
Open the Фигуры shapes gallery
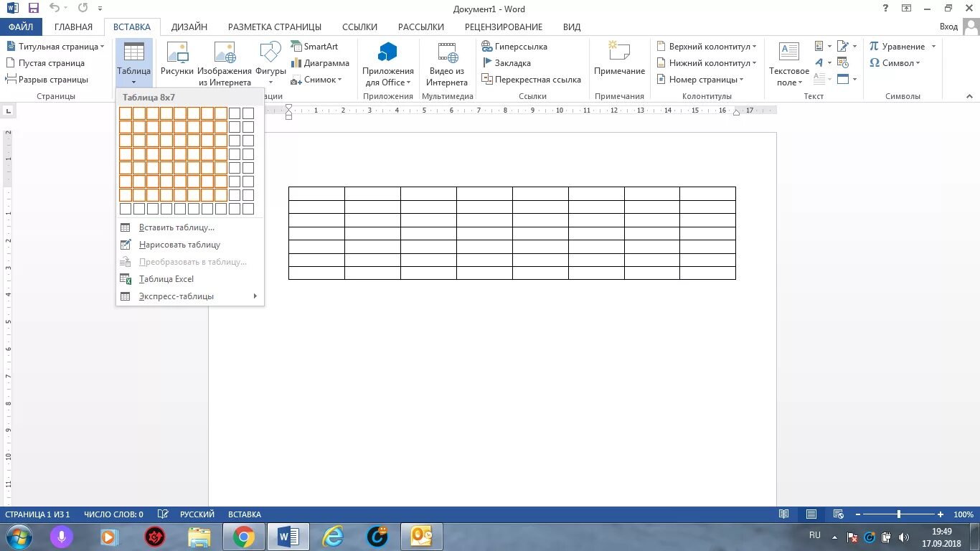click(270, 63)
